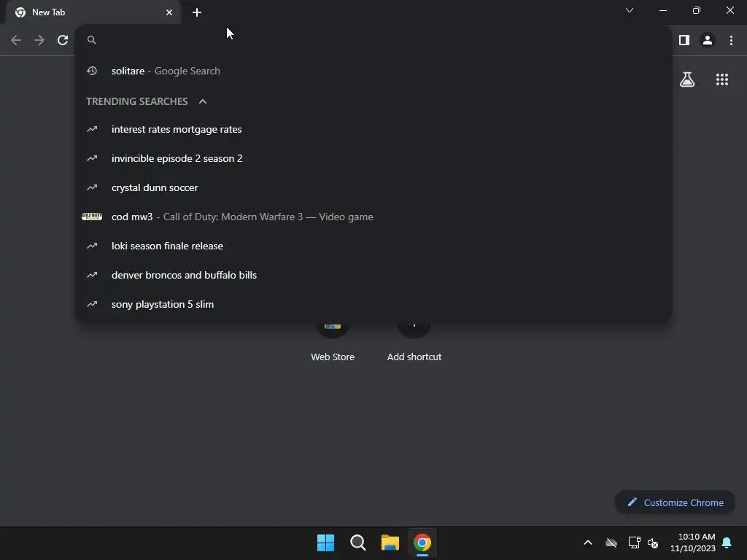Select interest rates mortgage rates suggestion
This screenshot has width=747, height=560.
click(x=373, y=130)
